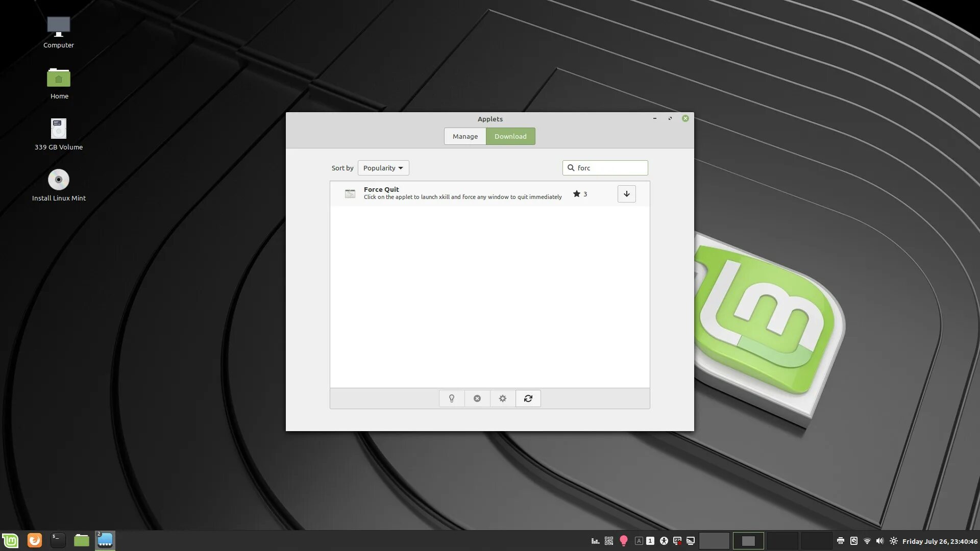Switch to the first workspace
The height and width of the screenshot is (551, 980).
(x=714, y=541)
